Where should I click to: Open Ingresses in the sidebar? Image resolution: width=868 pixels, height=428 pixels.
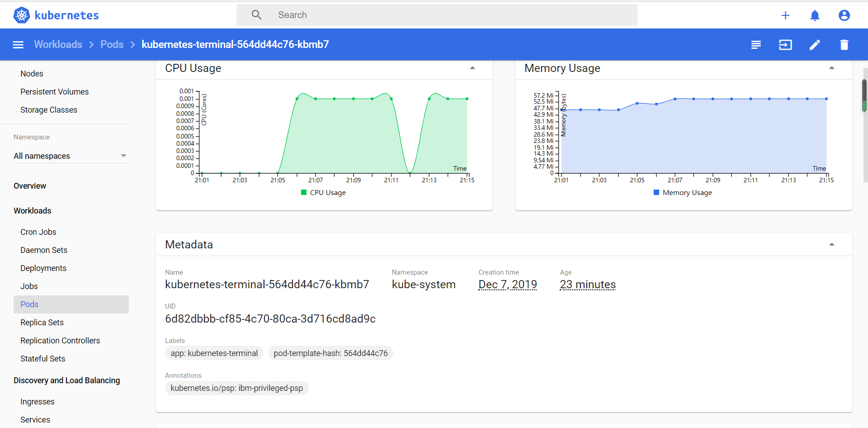pyautogui.click(x=38, y=401)
